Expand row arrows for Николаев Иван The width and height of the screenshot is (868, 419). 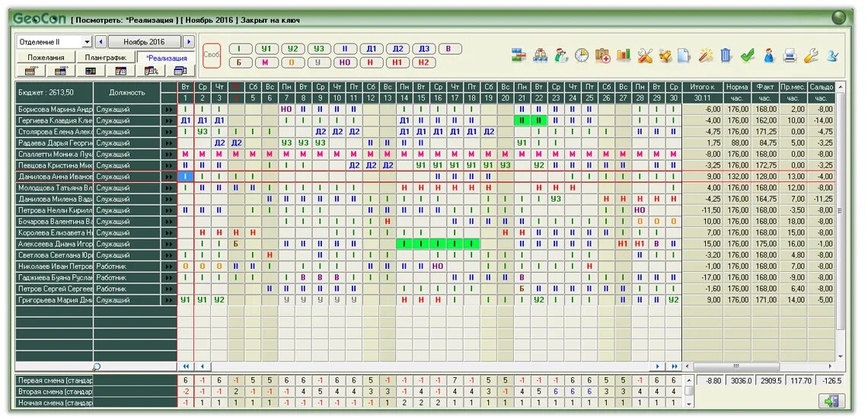coord(169,266)
